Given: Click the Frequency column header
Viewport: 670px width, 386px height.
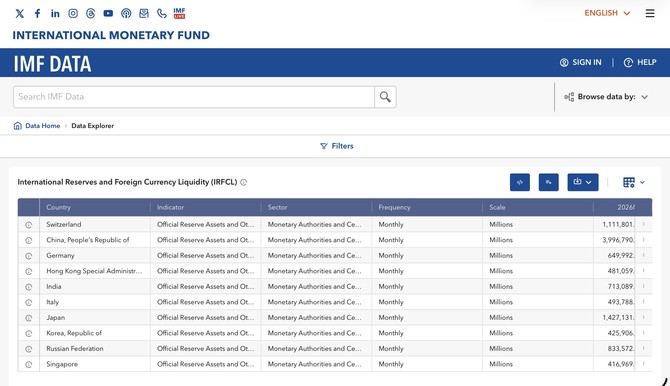Looking at the screenshot, I should pyautogui.click(x=427, y=207).
